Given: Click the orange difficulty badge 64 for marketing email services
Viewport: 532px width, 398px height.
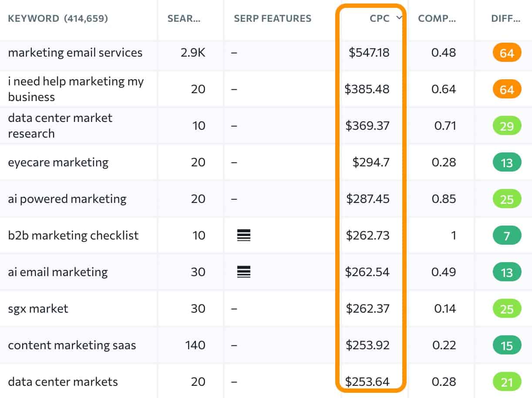Looking at the screenshot, I should [x=506, y=52].
